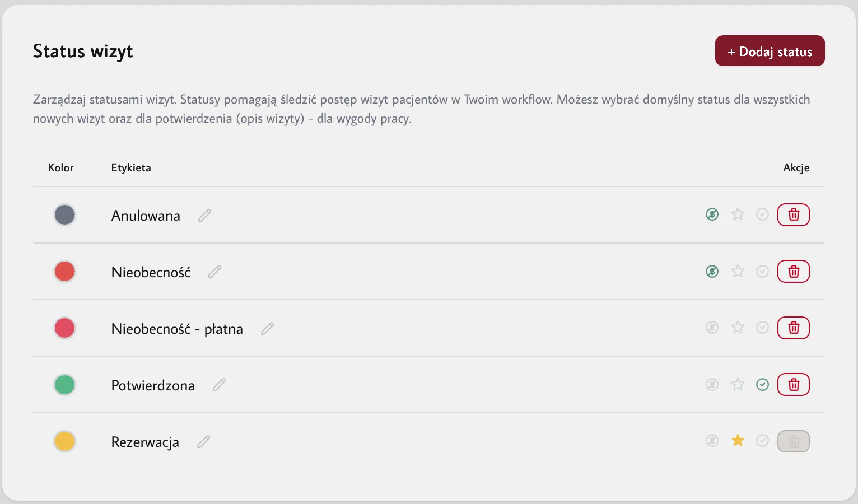Toggle the yellow default star on Rezerwacja
The height and width of the screenshot is (504, 858).
point(738,441)
